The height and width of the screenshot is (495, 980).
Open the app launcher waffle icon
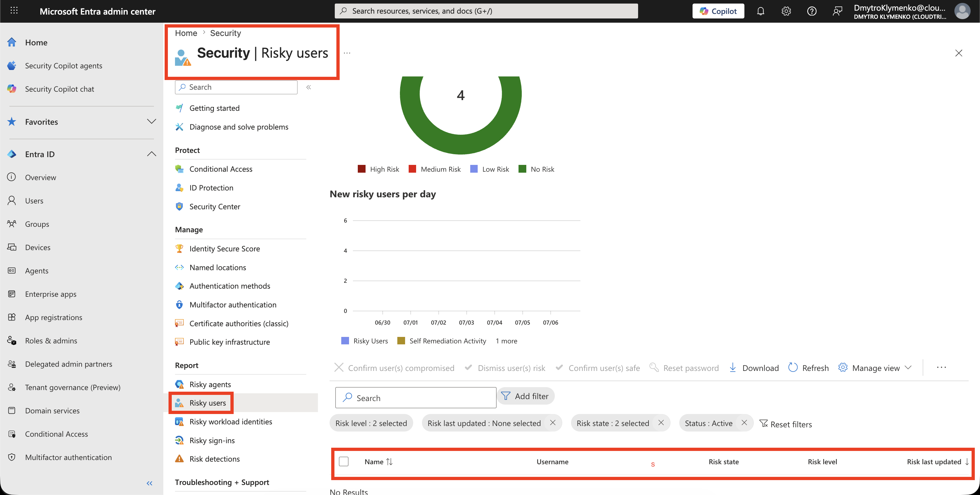[14, 11]
